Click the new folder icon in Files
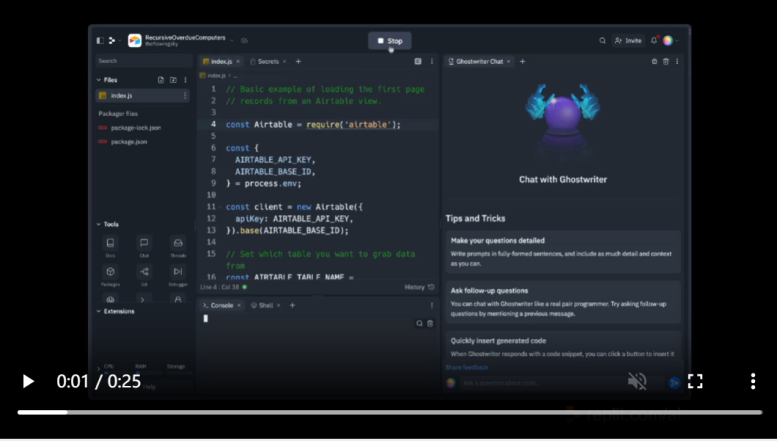Screen dimensions: 777x441 (173, 80)
